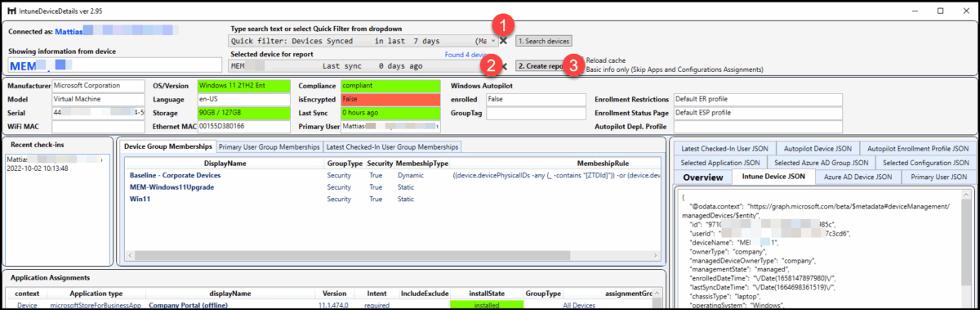Click the Serial number field

[x=99, y=113]
